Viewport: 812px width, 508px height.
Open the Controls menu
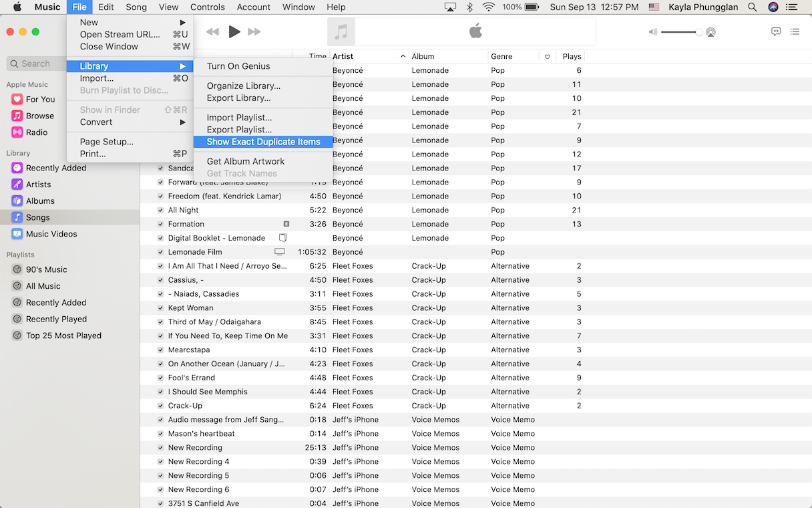tap(207, 7)
